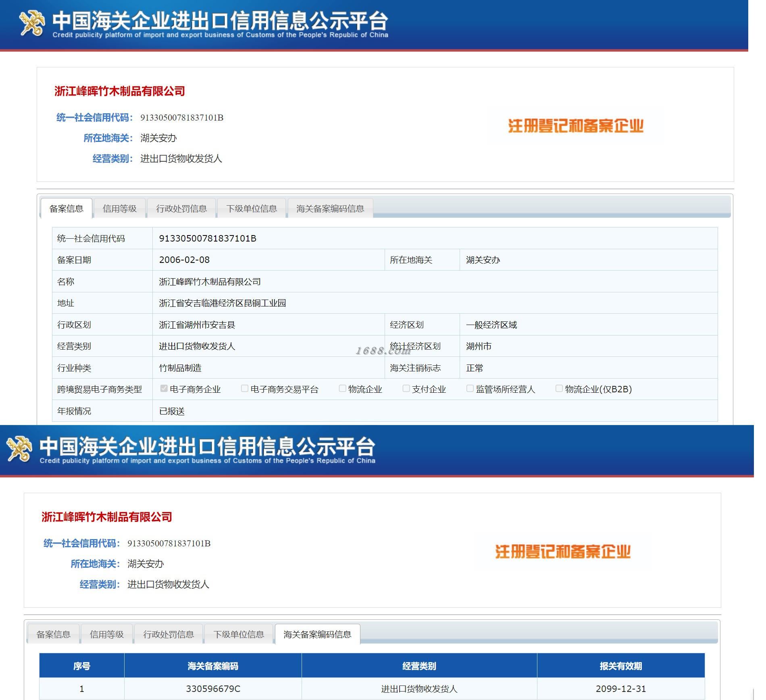The height and width of the screenshot is (700, 766).
Task: Click 进出口货物收发货人 cell in lower table row
Action: pyautogui.click(x=419, y=689)
